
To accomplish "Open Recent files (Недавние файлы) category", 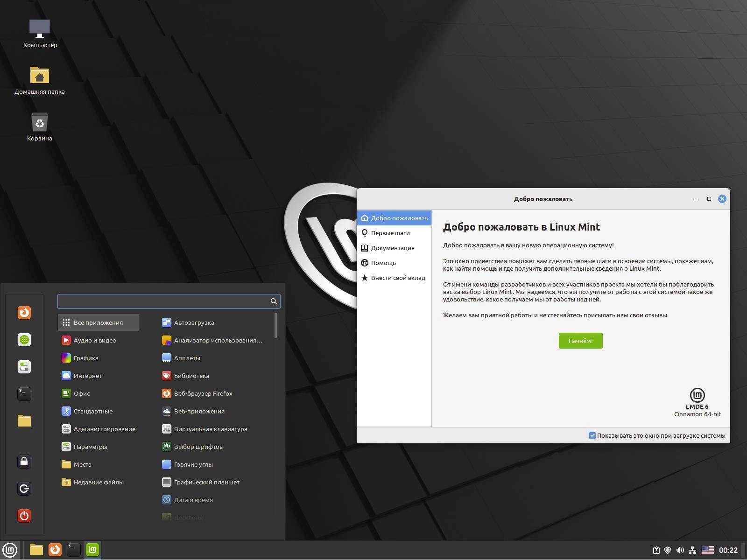I will (98, 482).
